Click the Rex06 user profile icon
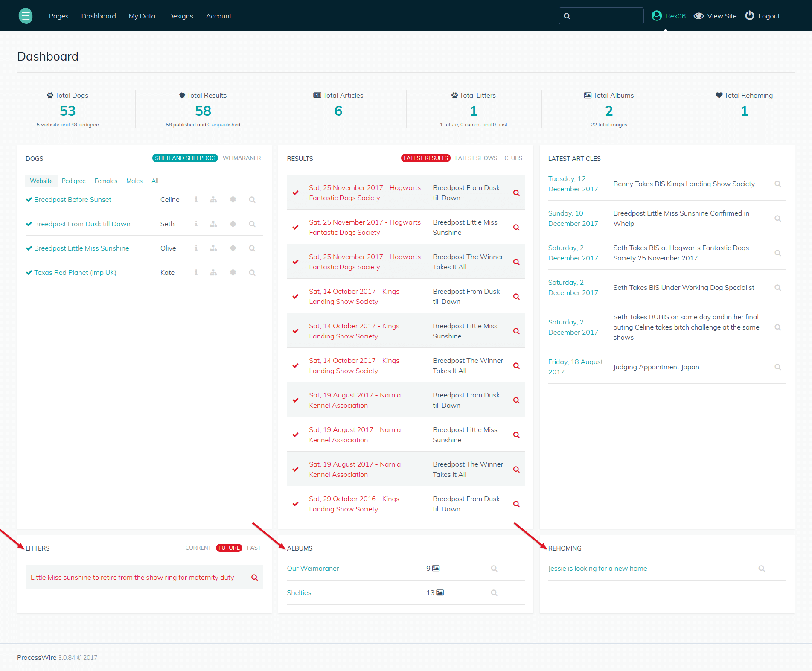 657,16
